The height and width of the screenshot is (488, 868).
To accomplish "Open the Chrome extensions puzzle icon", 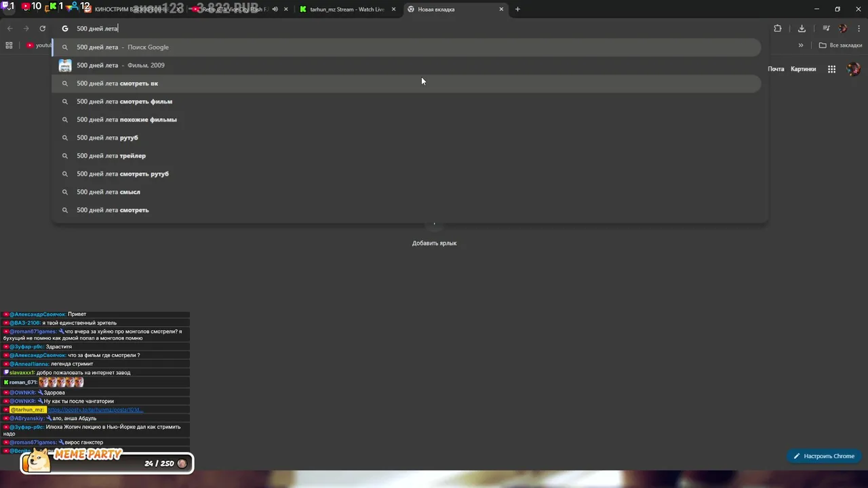I will (x=777, y=28).
